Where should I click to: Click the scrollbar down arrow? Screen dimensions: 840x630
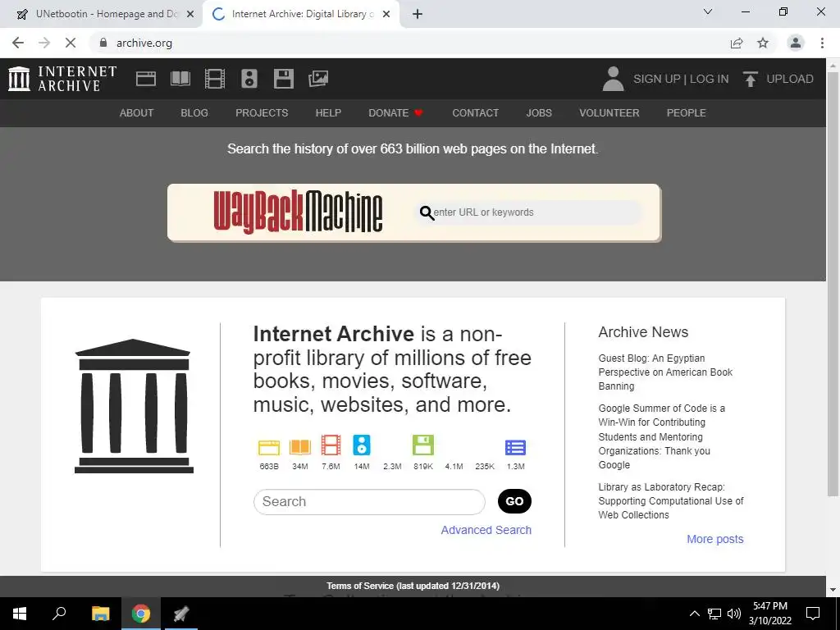[833, 590]
